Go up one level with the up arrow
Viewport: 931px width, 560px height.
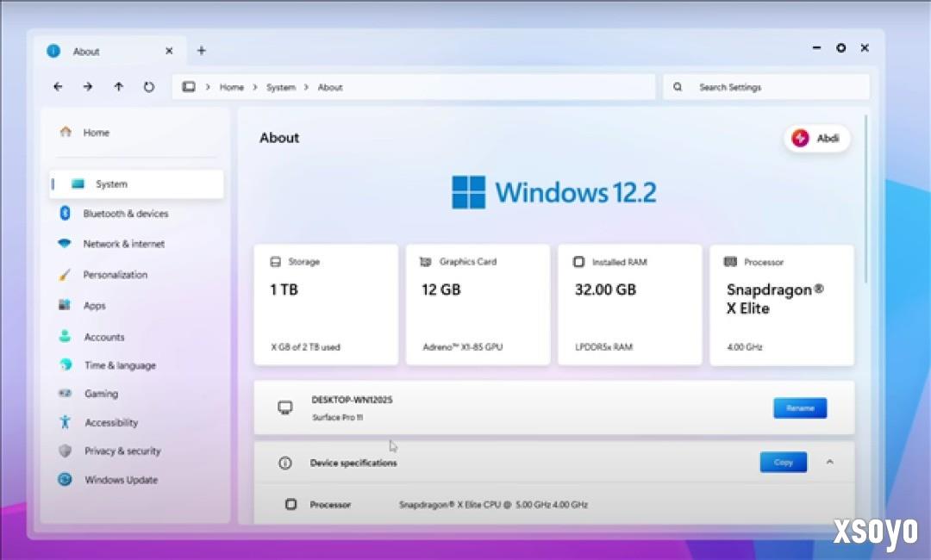(119, 87)
